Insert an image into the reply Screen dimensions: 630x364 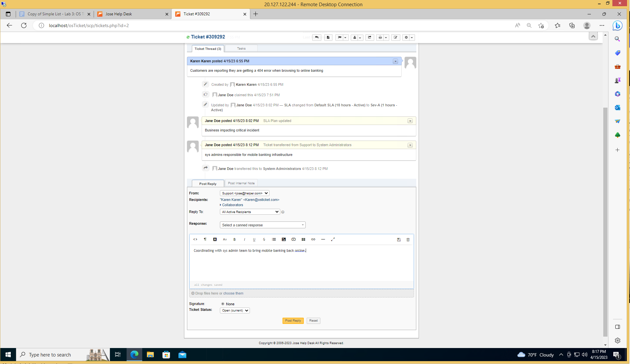[x=284, y=239]
